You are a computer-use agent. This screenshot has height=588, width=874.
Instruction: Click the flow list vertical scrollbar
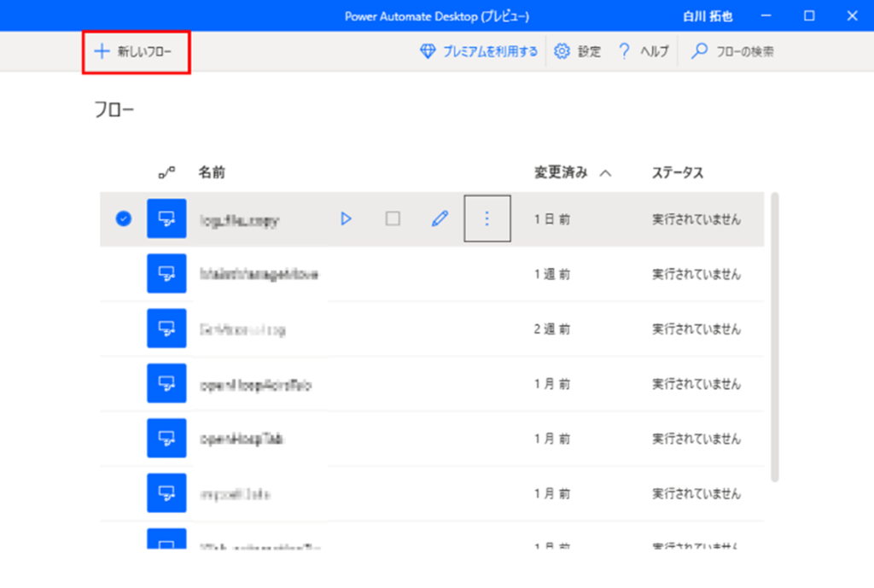[x=774, y=336]
